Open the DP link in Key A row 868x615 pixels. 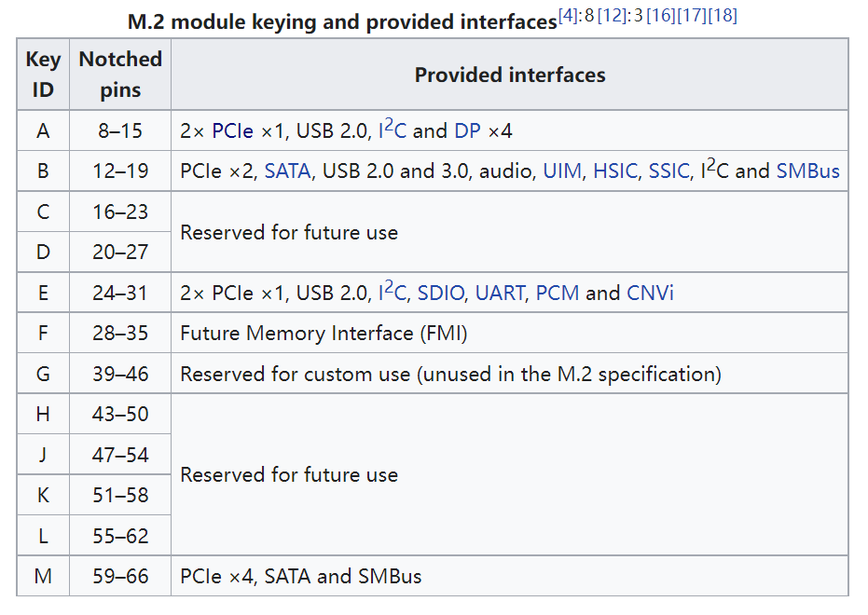click(x=467, y=131)
